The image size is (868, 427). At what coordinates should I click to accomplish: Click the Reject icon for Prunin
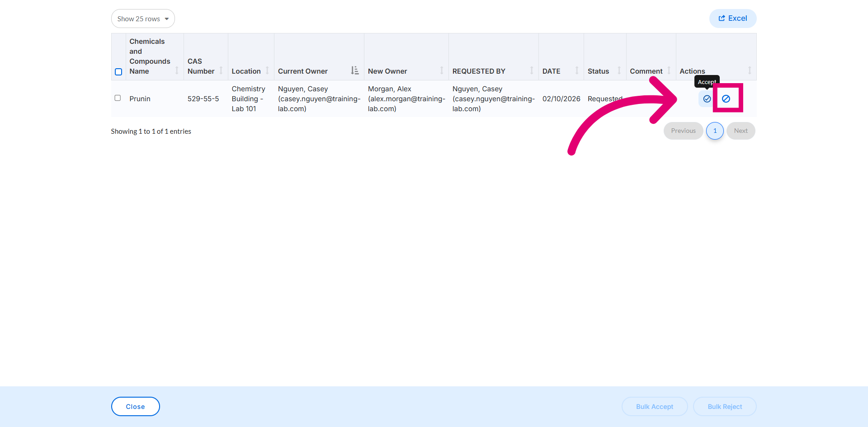726,99
